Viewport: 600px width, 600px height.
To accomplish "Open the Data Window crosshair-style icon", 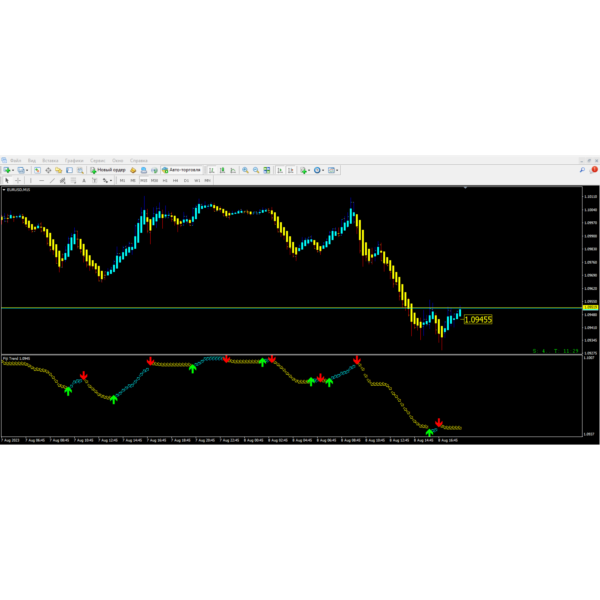I will click(48, 170).
